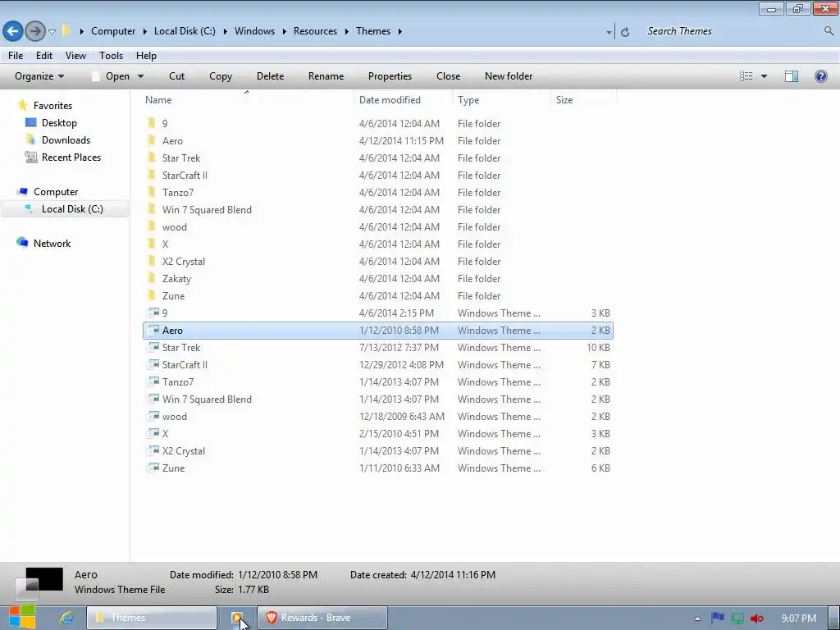Select Recent Places in navigation pane
Image resolution: width=840 pixels, height=630 pixels.
71,157
